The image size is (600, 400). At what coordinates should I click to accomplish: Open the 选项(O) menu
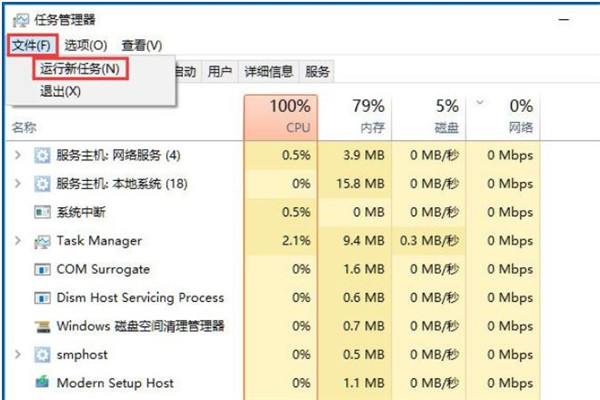coord(86,45)
